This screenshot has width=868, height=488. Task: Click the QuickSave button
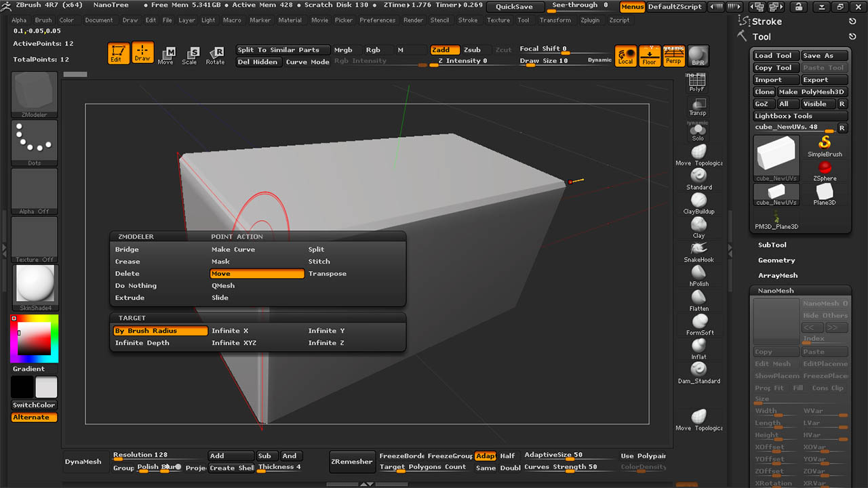(x=514, y=7)
